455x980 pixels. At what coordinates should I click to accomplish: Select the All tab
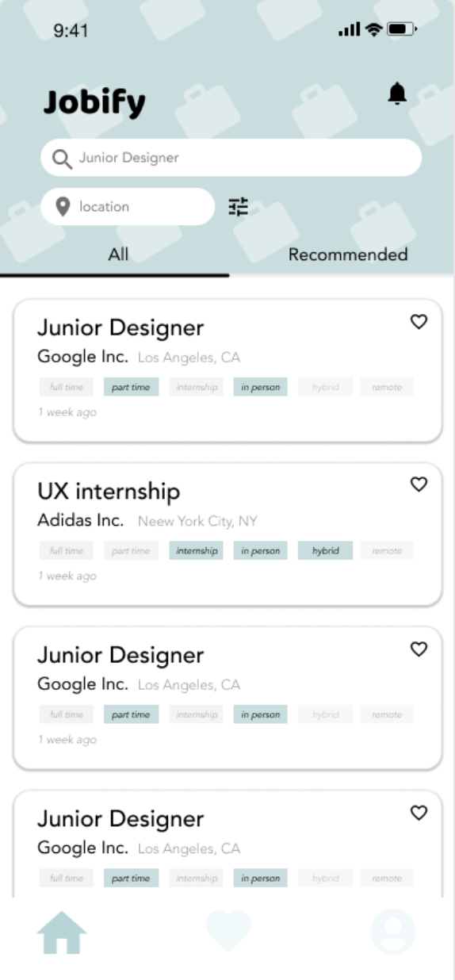(x=118, y=255)
